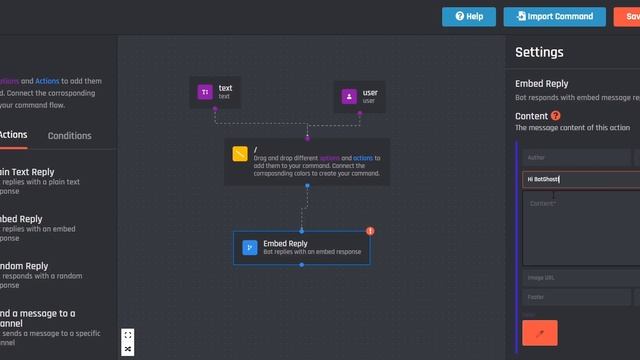This screenshot has height=360, width=640.
Task: Switch to the Actions tab
Action: [x=13, y=135]
